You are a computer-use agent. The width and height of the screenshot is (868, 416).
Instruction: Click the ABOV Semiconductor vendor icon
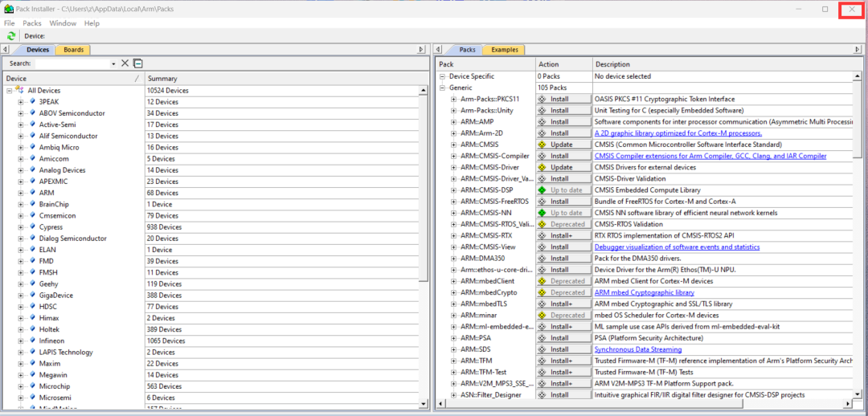click(32, 113)
